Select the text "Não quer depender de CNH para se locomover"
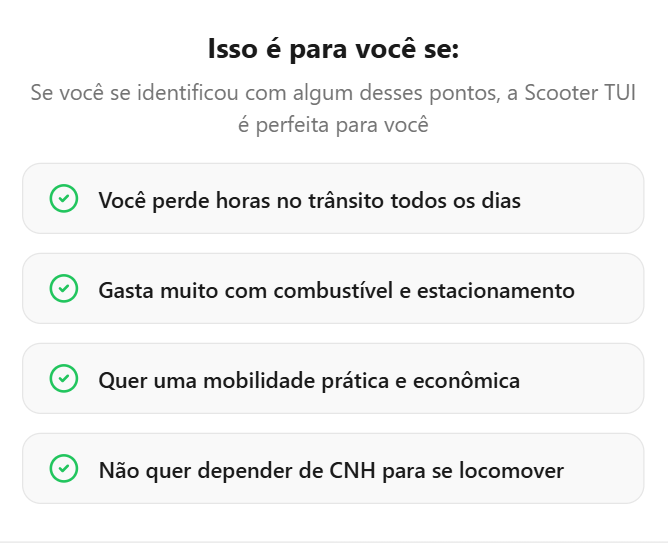The image size is (668, 549). pyautogui.click(x=331, y=470)
